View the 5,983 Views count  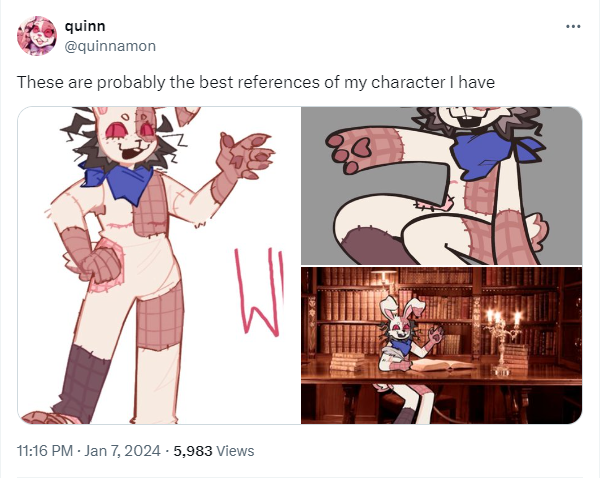(x=214, y=451)
